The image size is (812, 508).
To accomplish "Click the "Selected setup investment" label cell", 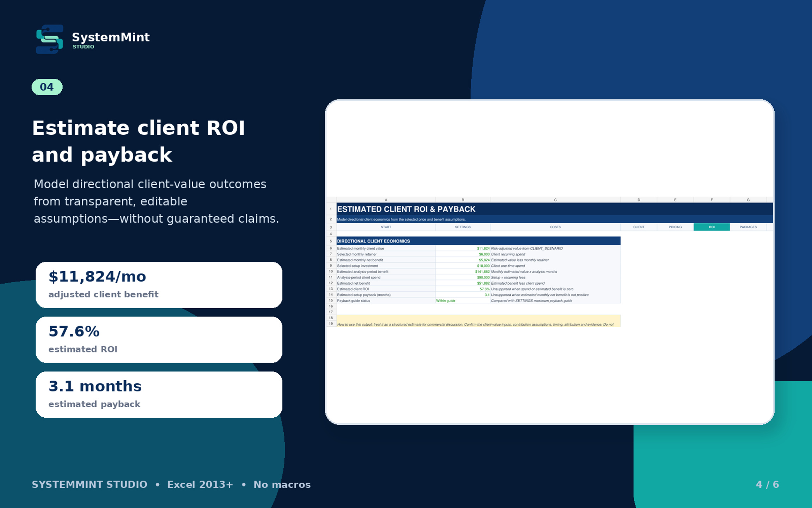I will 386,266.
